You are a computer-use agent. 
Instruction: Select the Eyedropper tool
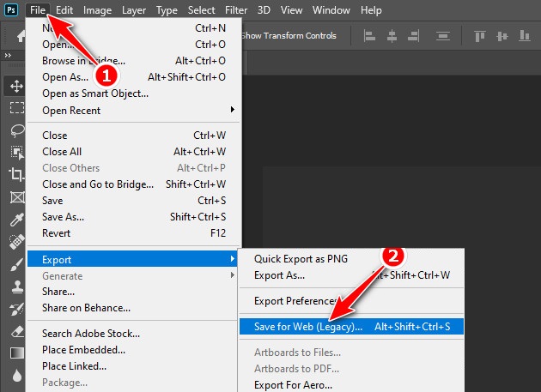tap(17, 220)
